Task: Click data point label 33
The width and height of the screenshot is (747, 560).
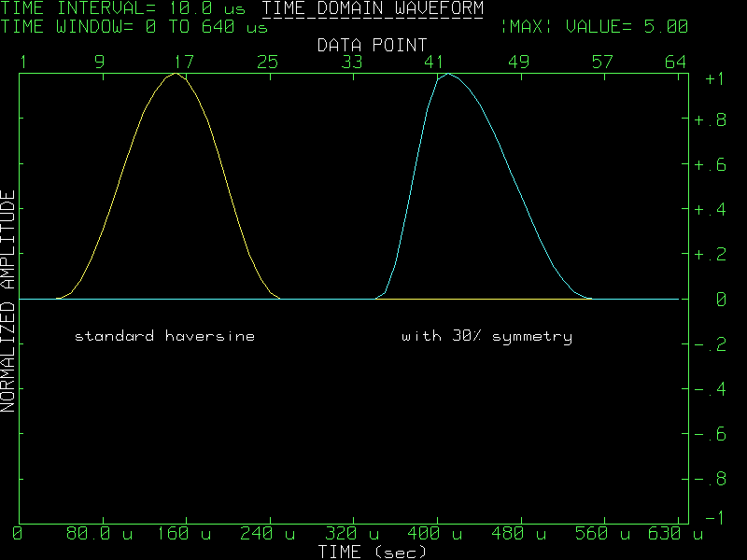Action: 352,63
